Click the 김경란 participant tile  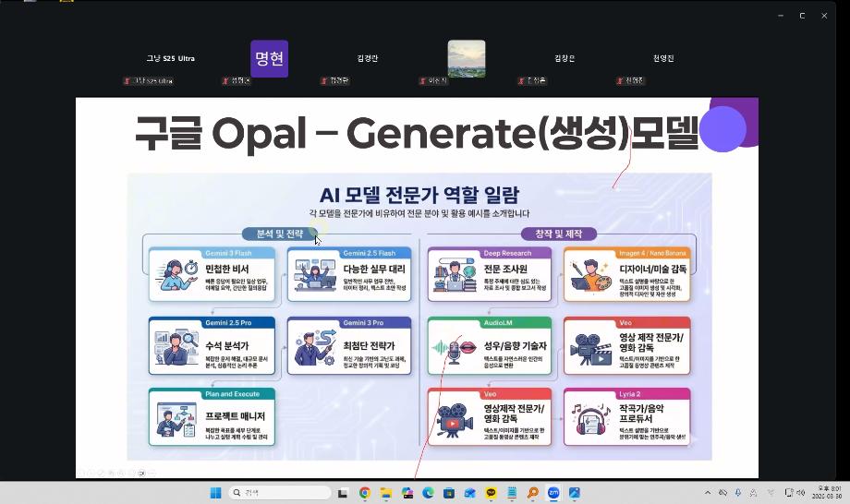point(368,59)
